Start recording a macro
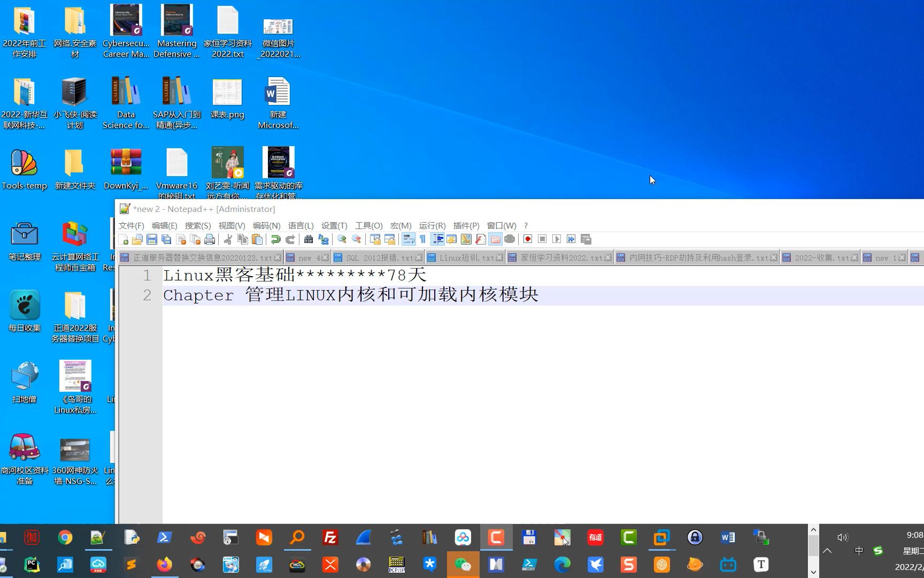Screen dimensions: 924x578 coord(527,239)
